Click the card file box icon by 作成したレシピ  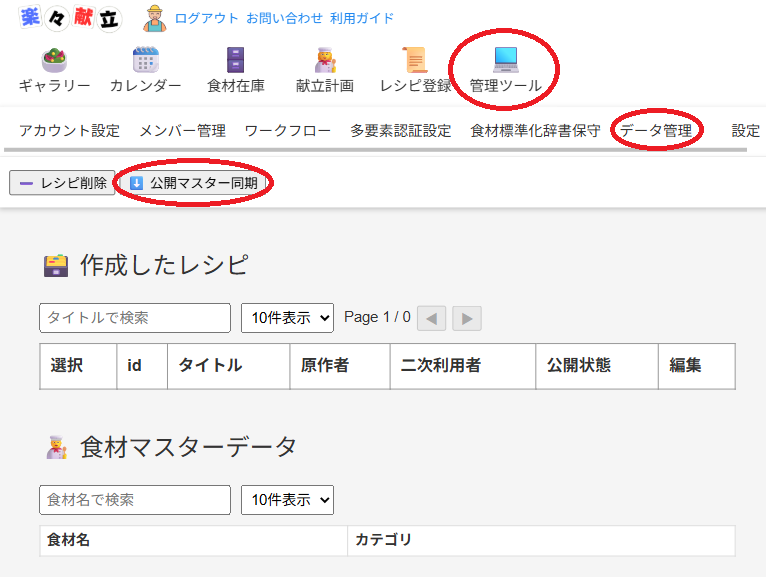pyautogui.click(x=56, y=265)
